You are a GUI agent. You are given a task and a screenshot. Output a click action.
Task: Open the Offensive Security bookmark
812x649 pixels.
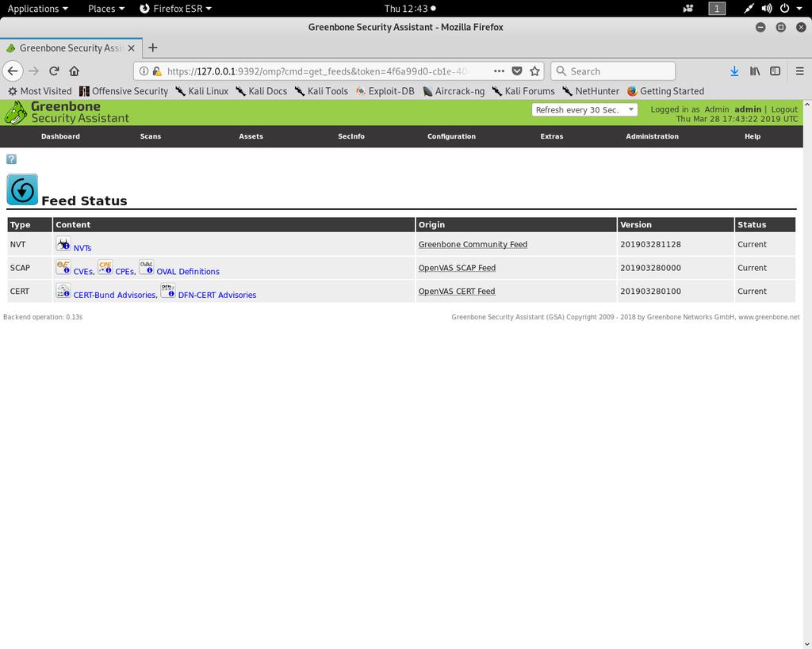coord(124,91)
